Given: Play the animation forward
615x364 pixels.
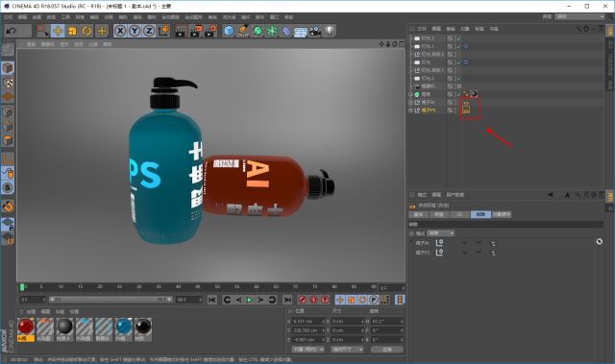Looking at the screenshot, I should (x=250, y=300).
